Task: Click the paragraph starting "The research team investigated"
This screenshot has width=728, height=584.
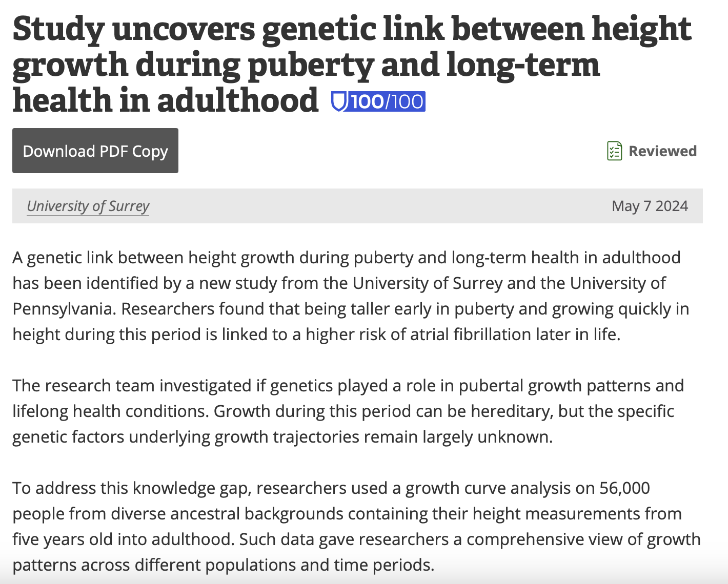Action: click(x=348, y=411)
